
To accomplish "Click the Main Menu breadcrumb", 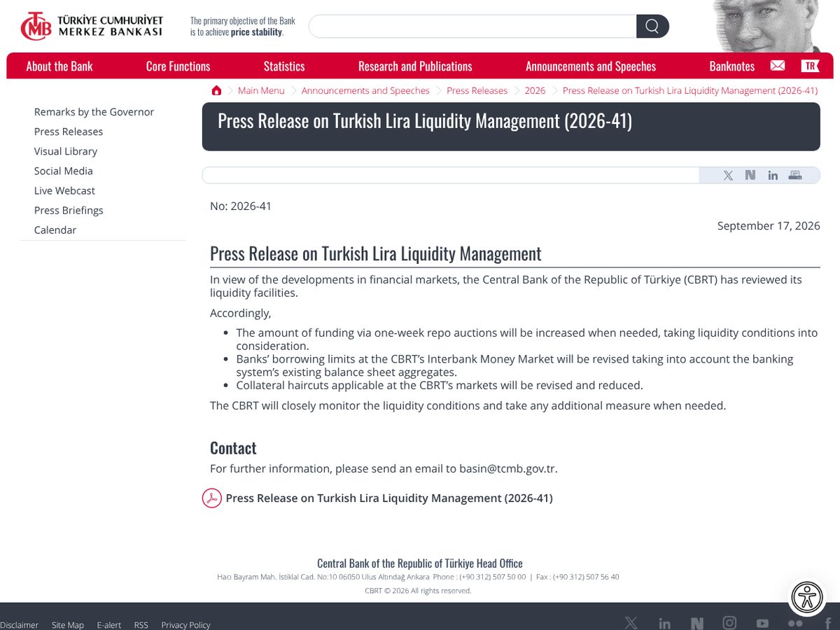I will (x=261, y=90).
